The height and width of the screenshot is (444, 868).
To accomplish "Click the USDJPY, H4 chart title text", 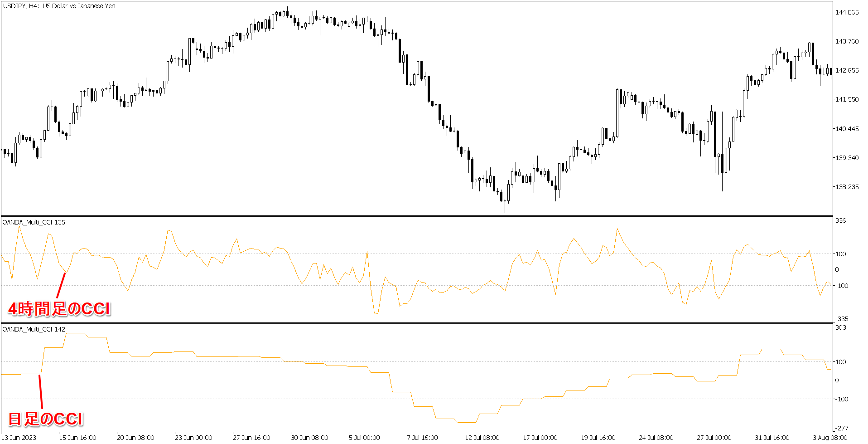I will [x=59, y=6].
